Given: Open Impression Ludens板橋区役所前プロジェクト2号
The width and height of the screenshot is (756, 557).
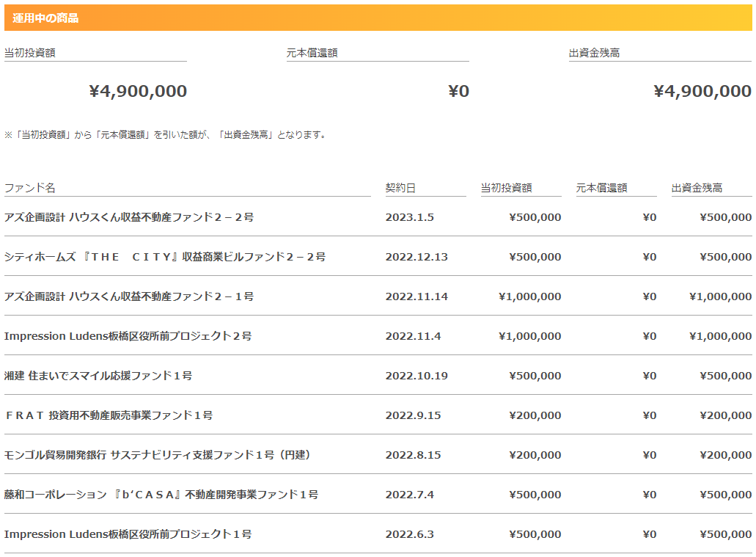Looking at the screenshot, I should coord(128,336).
